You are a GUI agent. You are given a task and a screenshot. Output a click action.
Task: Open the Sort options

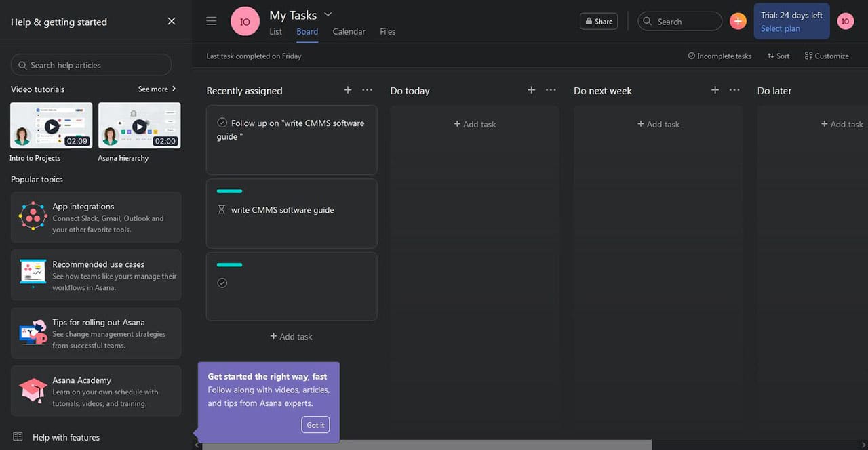tap(778, 56)
